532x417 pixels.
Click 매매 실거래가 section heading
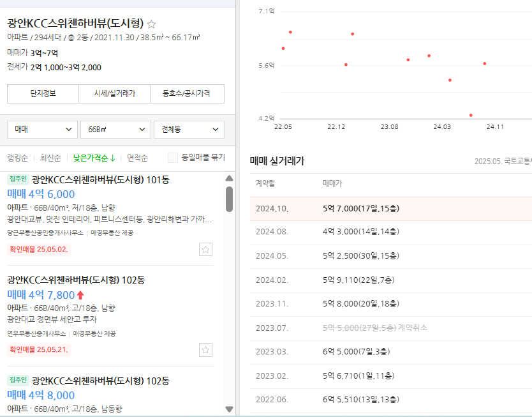[x=277, y=161]
